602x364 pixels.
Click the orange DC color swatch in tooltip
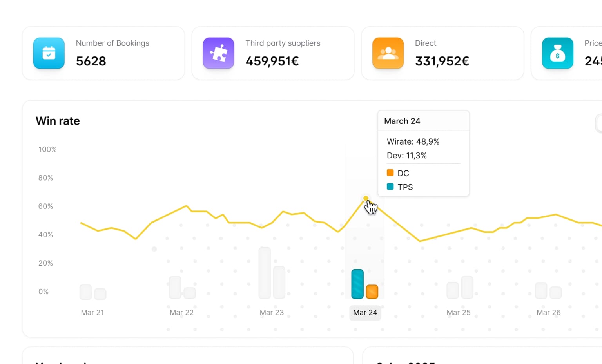(390, 172)
